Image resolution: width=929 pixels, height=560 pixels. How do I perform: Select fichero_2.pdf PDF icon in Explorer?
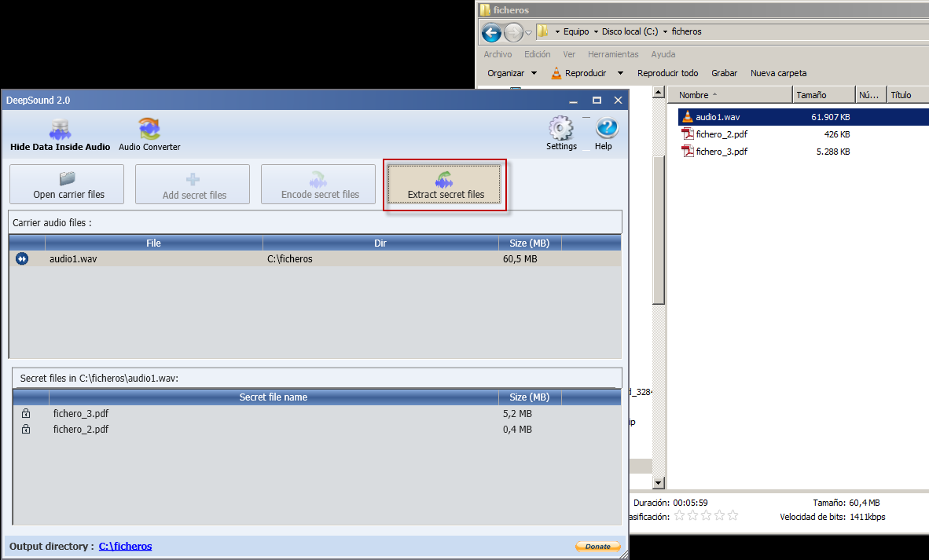coord(687,134)
